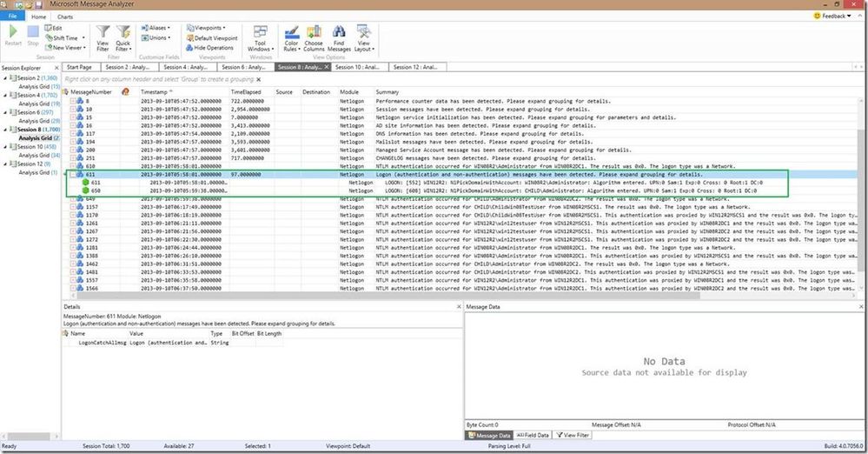This screenshot has width=868, height=454.
Task: Expand message row 8 grouping
Action: point(72,102)
